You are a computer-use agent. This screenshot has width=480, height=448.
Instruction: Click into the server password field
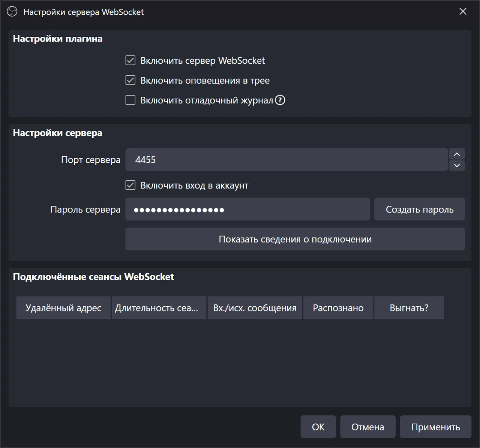pos(247,209)
